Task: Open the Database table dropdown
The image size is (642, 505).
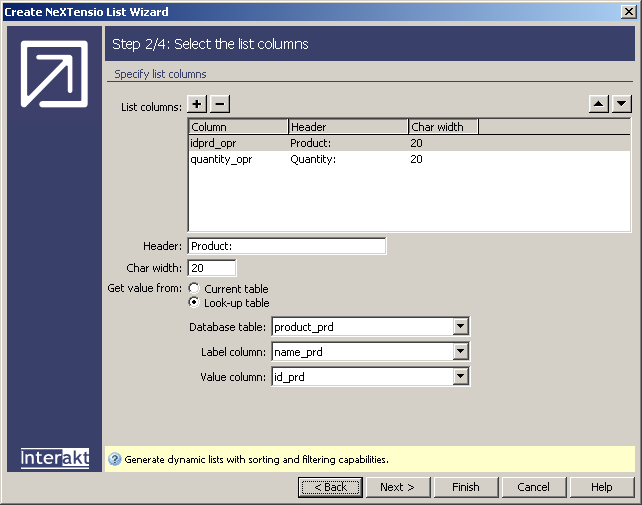Action: (460, 327)
